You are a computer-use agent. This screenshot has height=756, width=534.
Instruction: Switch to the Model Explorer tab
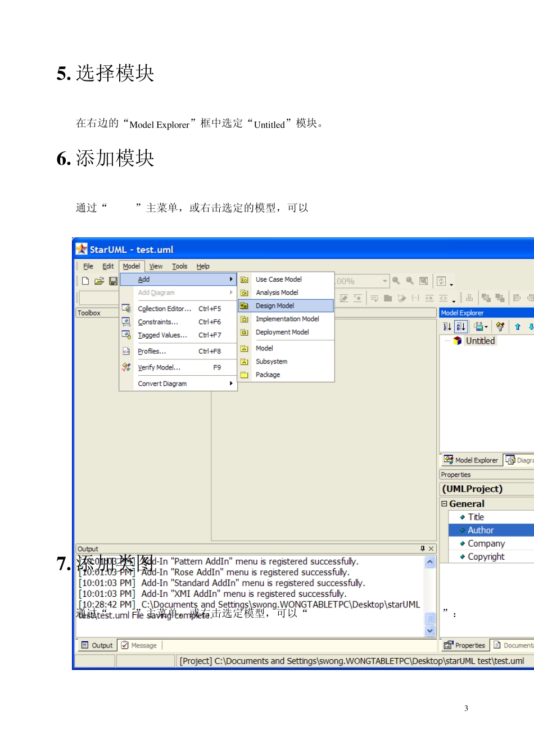click(x=471, y=460)
